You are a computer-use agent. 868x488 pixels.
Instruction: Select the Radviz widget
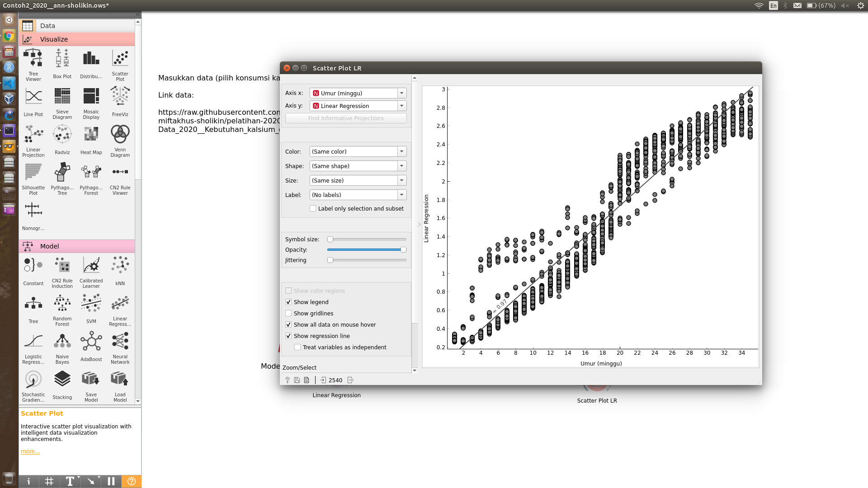[x=62, y=141]
